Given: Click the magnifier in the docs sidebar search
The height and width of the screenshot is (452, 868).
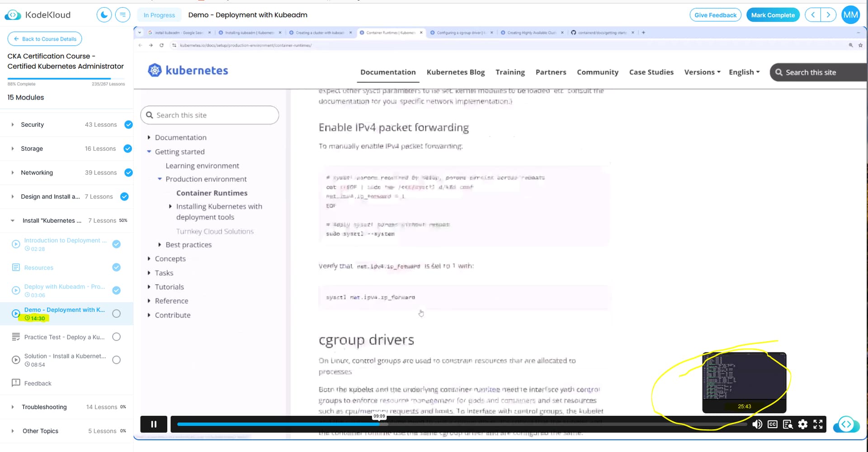Looking at the screenshot, I should coord(150,115).
